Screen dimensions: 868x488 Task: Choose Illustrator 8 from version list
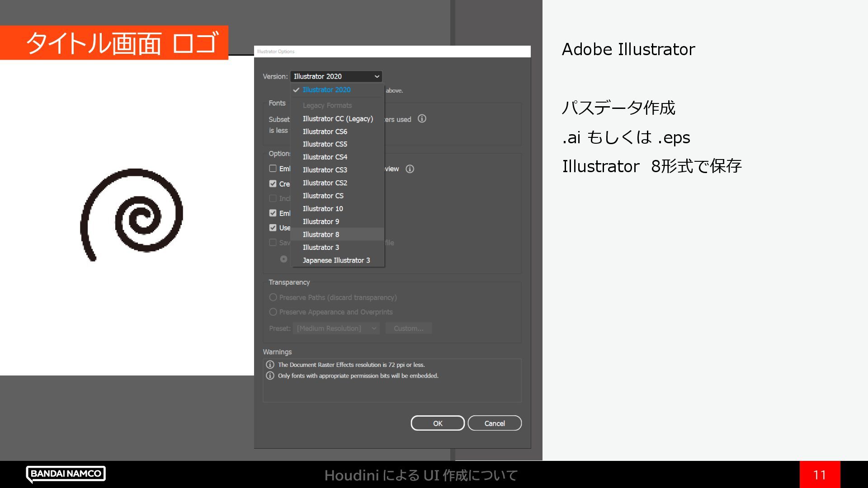(x=321, y=235)
